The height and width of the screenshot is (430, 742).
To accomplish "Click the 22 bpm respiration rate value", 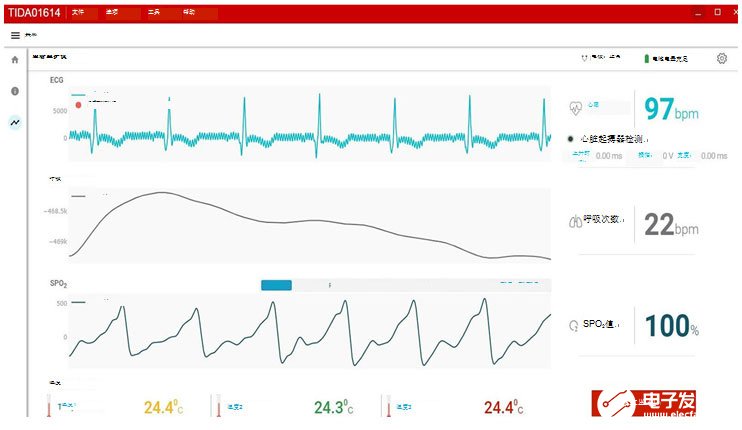I will coord(671,225).
